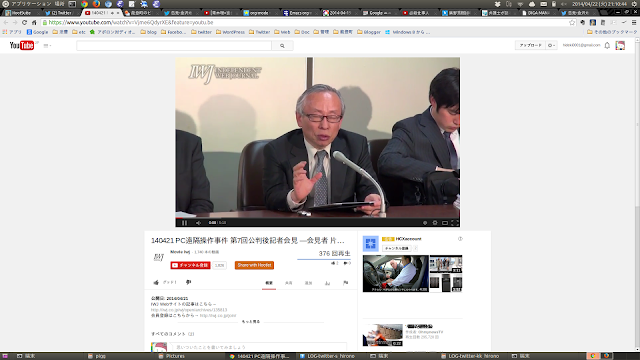Go back with the browser back arrow
Image resolution: width=640 pixels, height=360 pixels.
(x=6, y=22)
